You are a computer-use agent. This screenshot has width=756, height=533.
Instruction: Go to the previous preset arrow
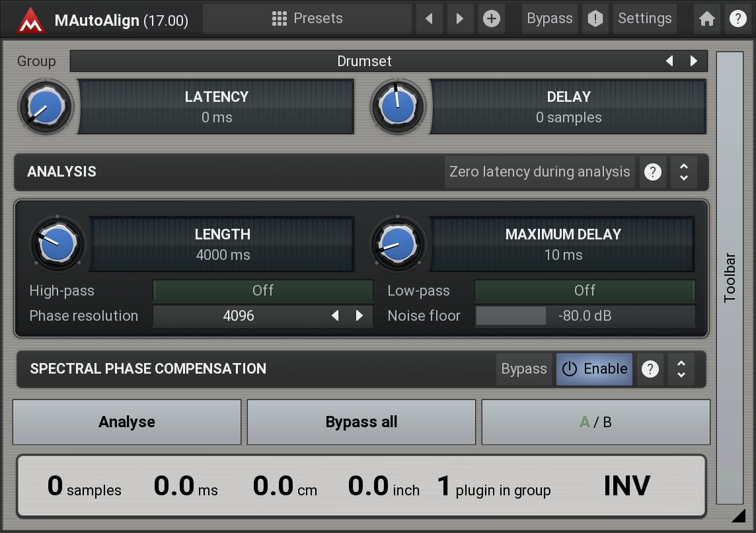click(430, 19)
